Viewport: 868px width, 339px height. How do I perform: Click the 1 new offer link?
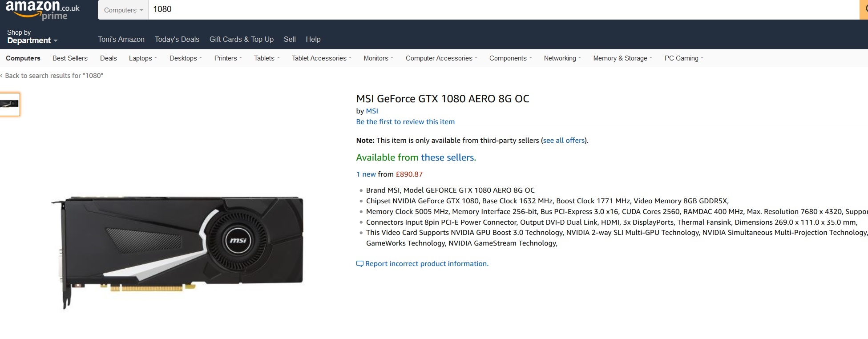366,174
